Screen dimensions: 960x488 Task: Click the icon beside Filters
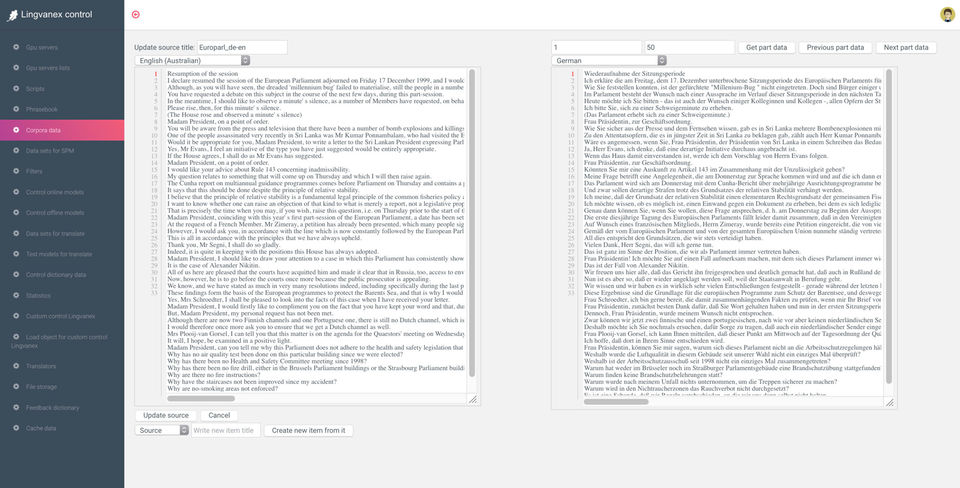click(16, 171)
